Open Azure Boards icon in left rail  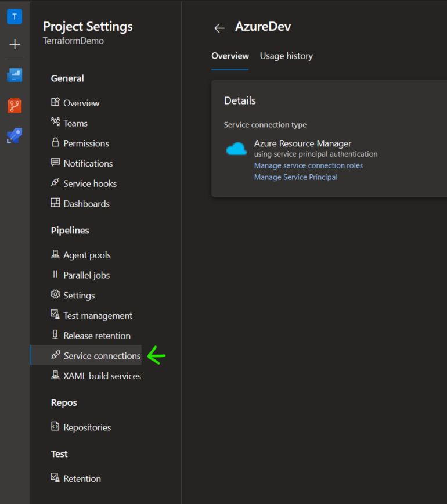coord(15,75)
